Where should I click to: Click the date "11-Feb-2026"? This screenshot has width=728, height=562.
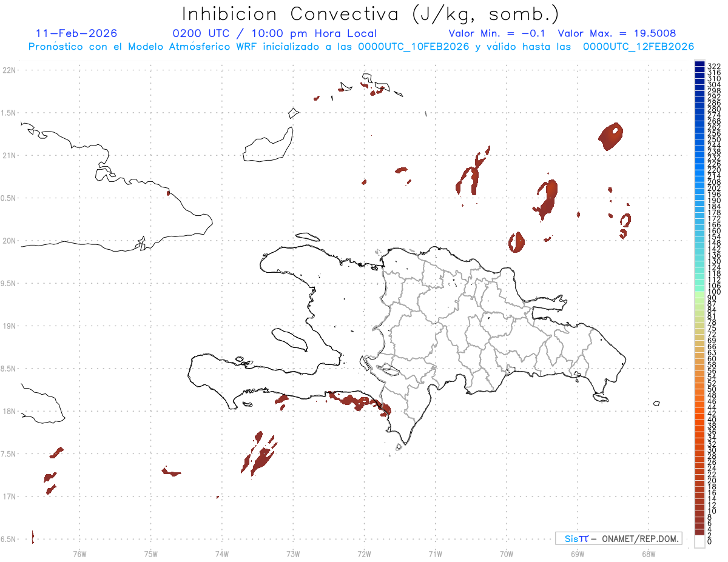click(77, 33)
